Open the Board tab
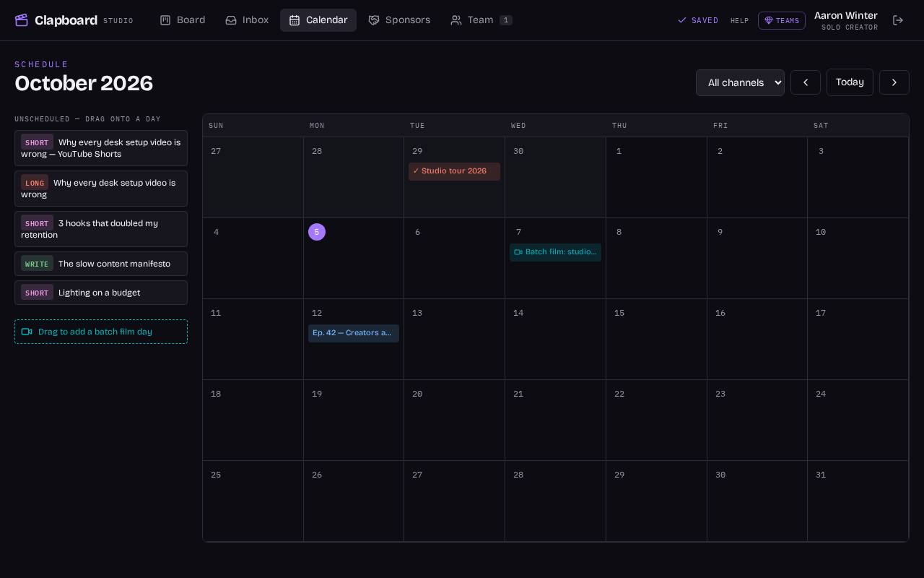Screen dimensions: 924x578 click(183, 20)
